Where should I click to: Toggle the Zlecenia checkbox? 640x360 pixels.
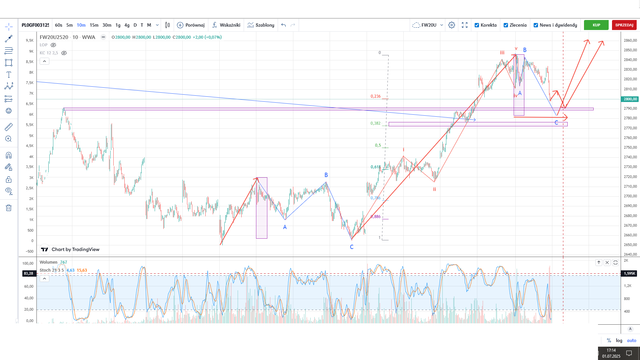coord(506,25)
